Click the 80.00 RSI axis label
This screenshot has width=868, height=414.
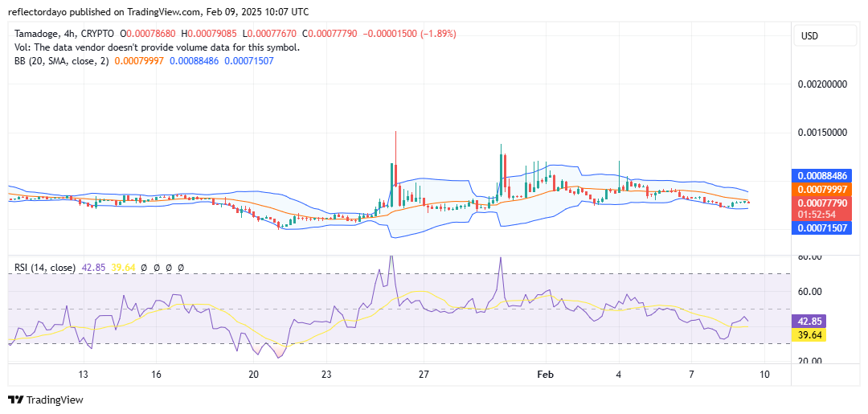(x=810, y=257)
